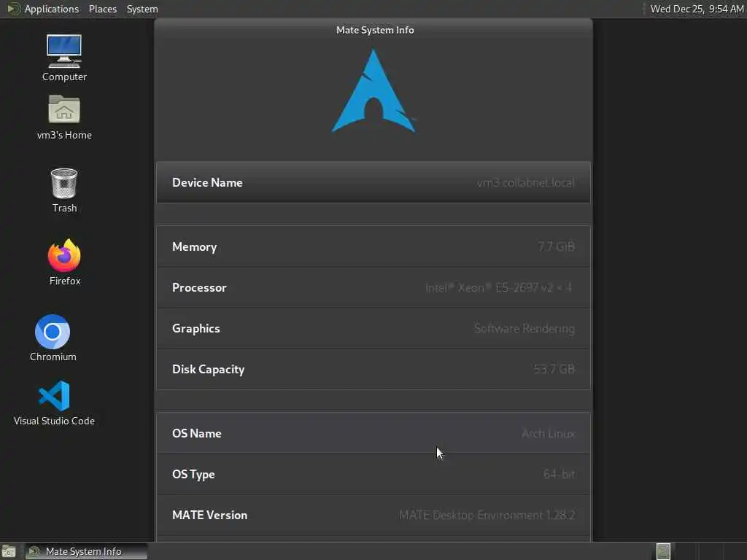Select the Graphics row label
747x560 pixels.
(x=196, y=329)
